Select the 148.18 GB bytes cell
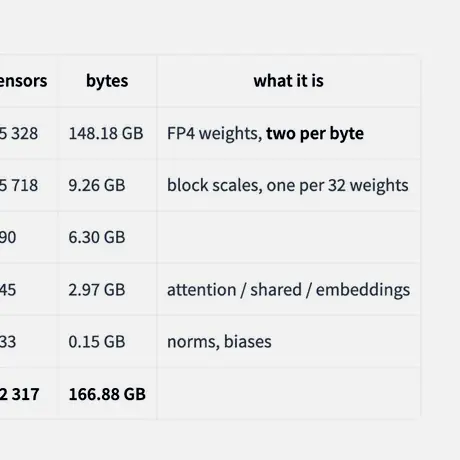The image size is (460, 460). point(106,133)
